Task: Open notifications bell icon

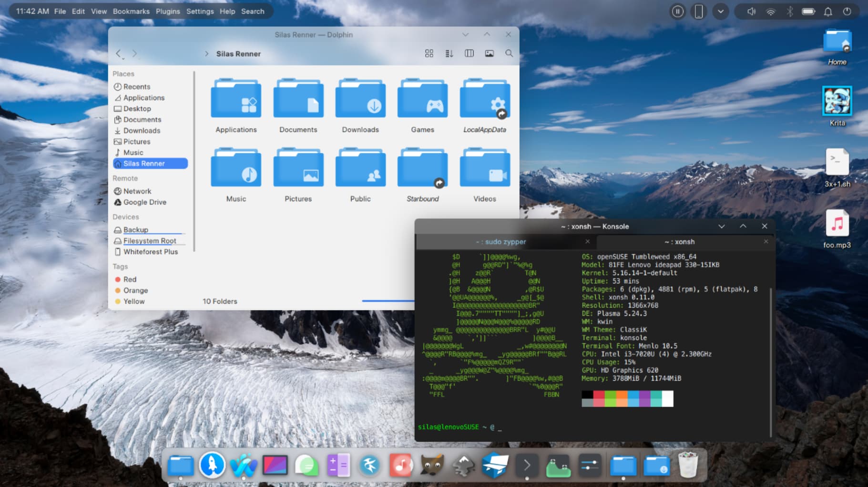Action: (828, 11)
